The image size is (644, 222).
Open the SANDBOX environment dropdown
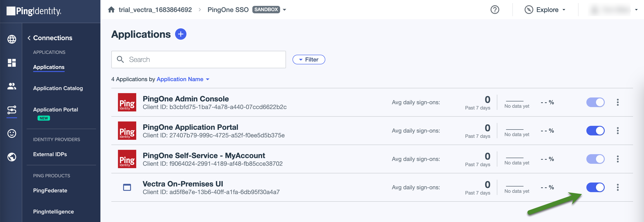[x=284, y=10]
